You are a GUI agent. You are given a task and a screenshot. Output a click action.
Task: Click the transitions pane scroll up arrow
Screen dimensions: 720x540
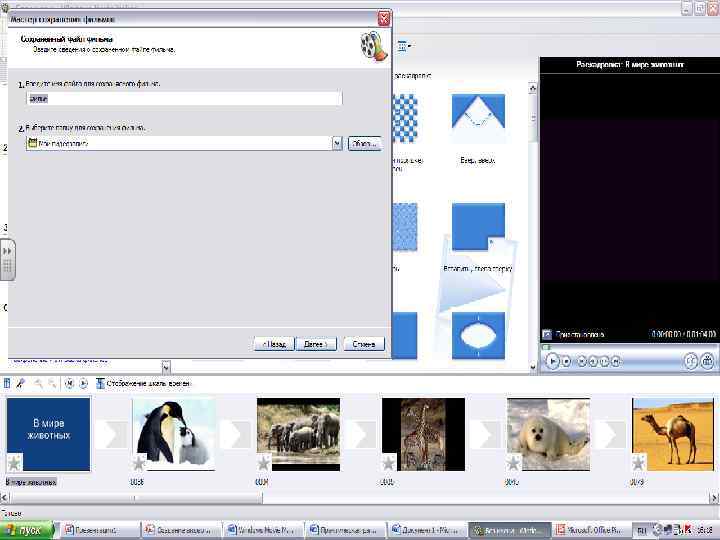click(533, 88)
